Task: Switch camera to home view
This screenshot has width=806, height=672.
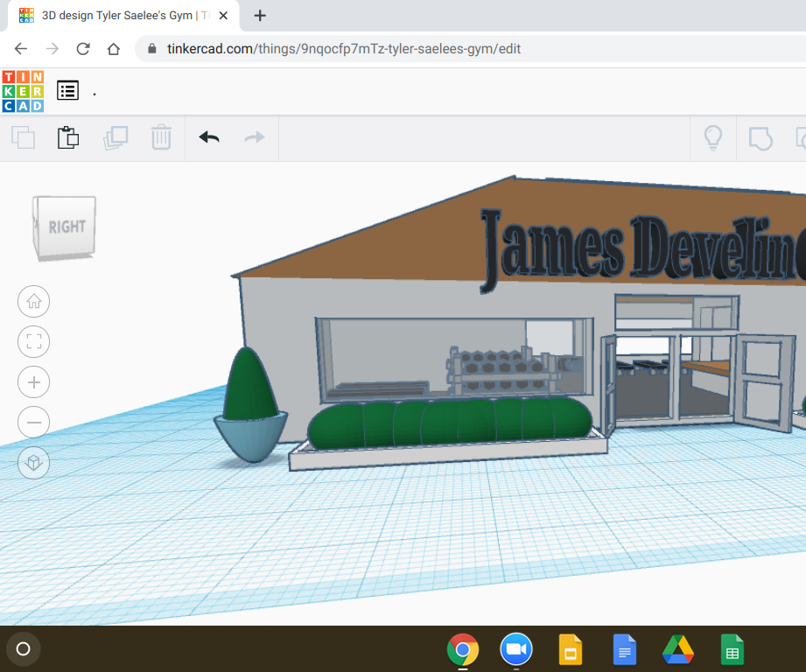Action: [x=33, y=301]
